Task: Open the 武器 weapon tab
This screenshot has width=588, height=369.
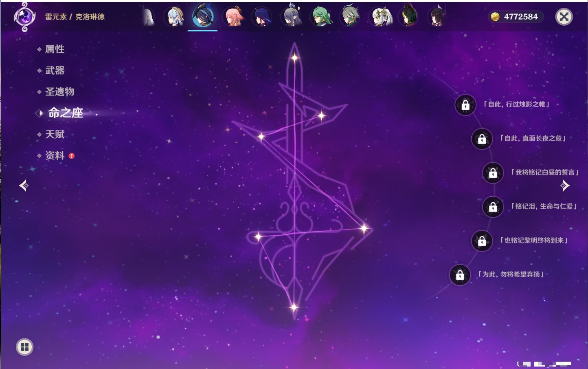Action: (x=55, y=71)
